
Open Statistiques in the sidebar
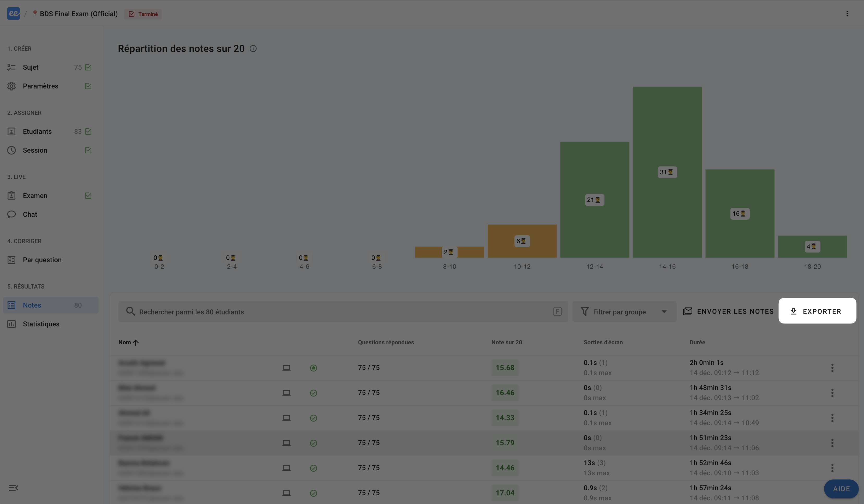click(x=41, y=324)
